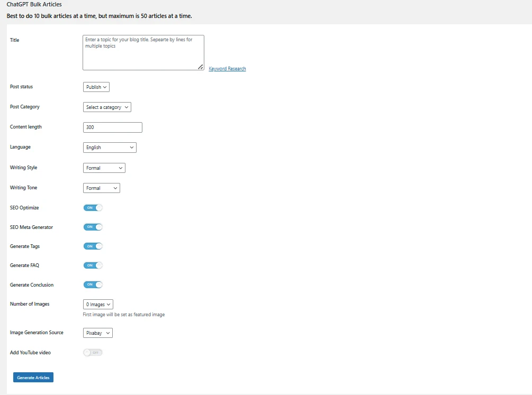Click the 'Image Generation Source' label

tap(37, 333)
